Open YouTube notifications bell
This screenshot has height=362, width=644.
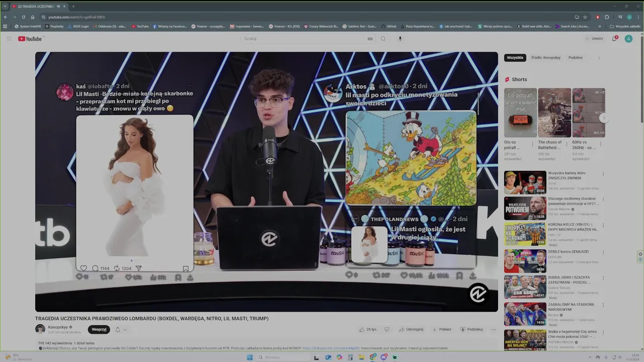click(x=614, y=39)
